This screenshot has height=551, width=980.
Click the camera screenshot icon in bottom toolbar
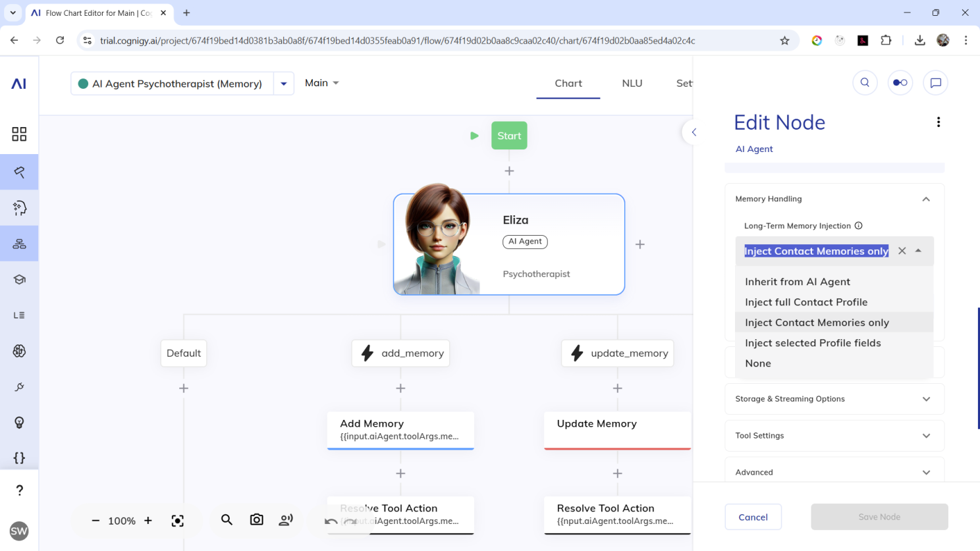256,520
